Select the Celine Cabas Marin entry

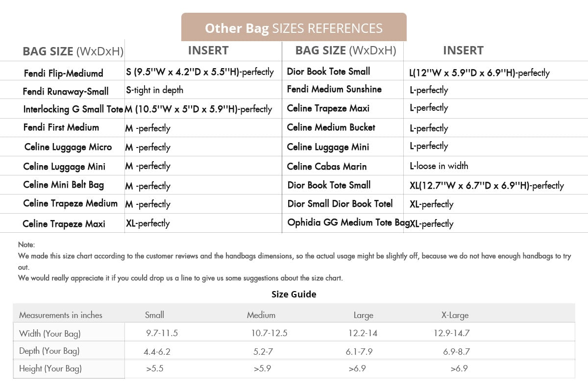327,167
